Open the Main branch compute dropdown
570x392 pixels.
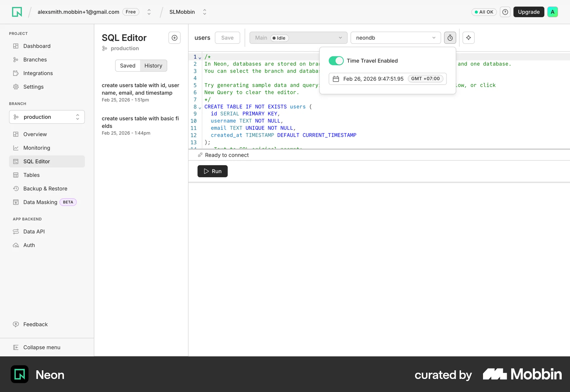(298, 38)
